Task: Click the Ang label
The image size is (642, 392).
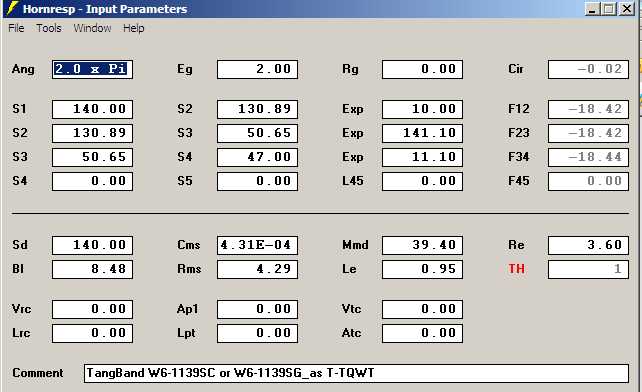Action: click(x=23, y=69)
